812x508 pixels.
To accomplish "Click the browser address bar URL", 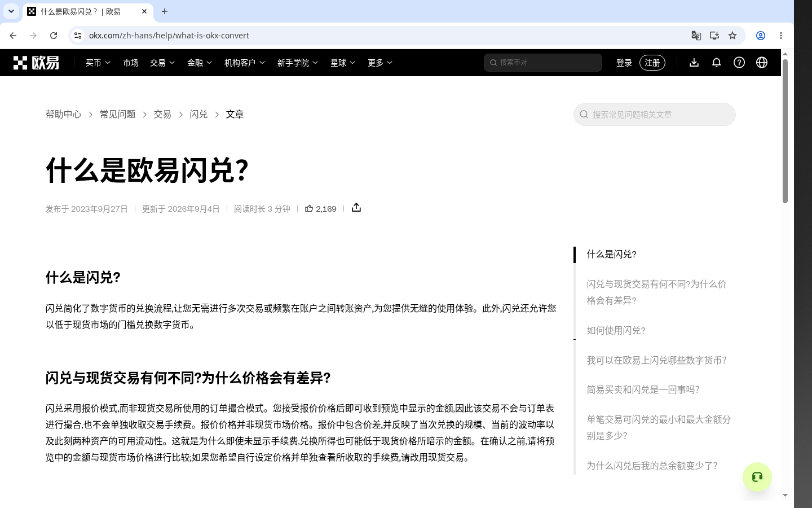I will pyautogui.click(x=169, y=36).
